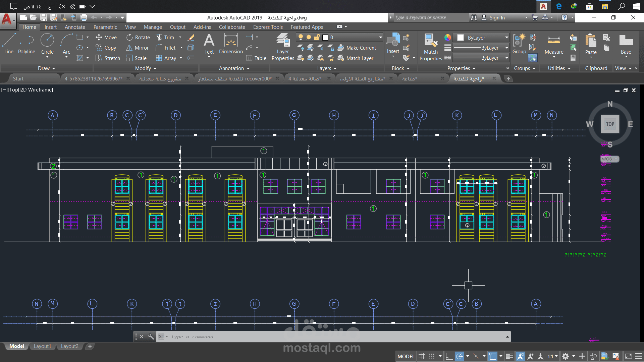Toggle object snap in status bar
The image size is (644, 362).
(492, 356)
